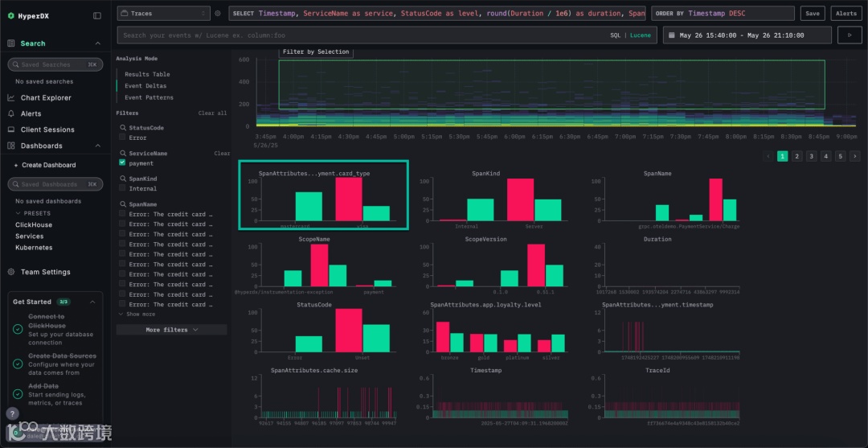868x448 pixels.
Task: Expand Show more under SpanName
Action: tap(137, 314)
